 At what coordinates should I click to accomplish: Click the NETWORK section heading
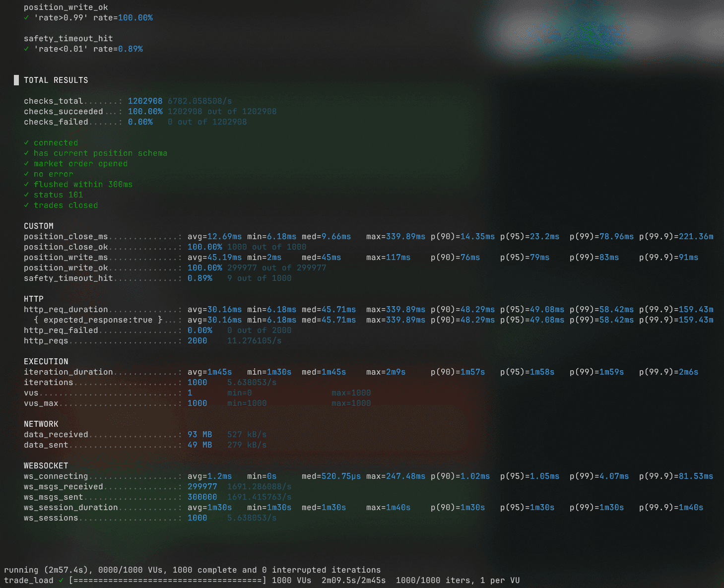(41, 424)
